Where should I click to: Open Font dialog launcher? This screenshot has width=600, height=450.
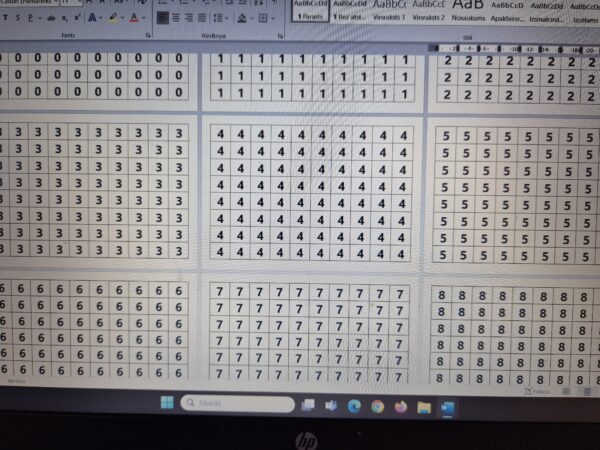148,36
